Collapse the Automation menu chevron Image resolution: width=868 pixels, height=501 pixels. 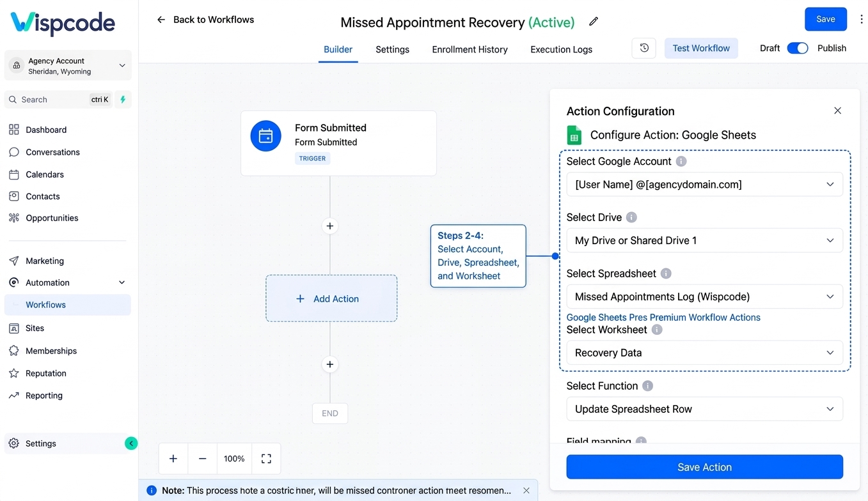[122, 282]
